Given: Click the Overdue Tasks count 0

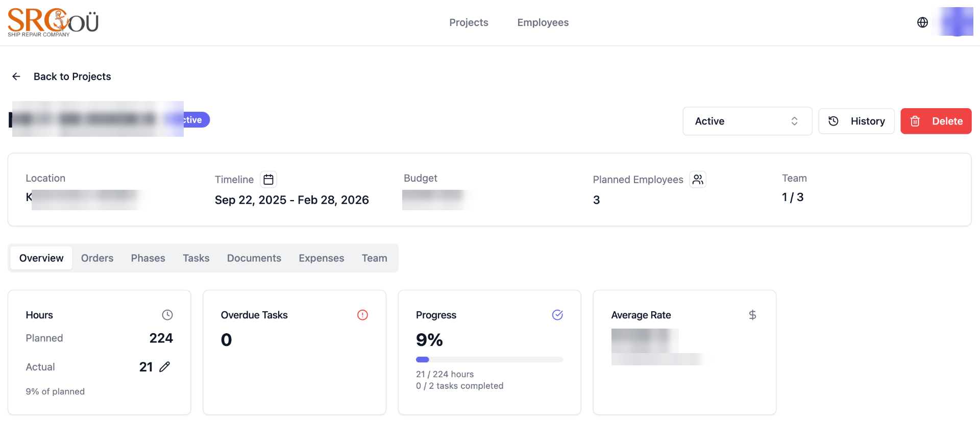Looking at the screenshot, I should [x=227, y=340].
